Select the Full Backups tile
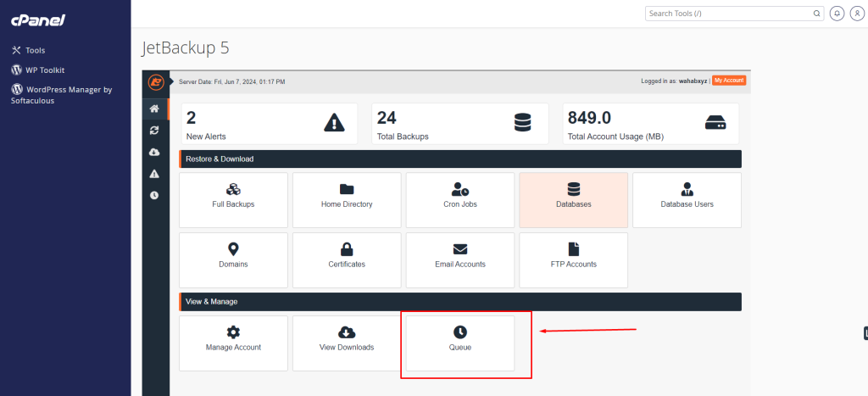The height and width of the screenshot is (396, 868). point(233,199)
